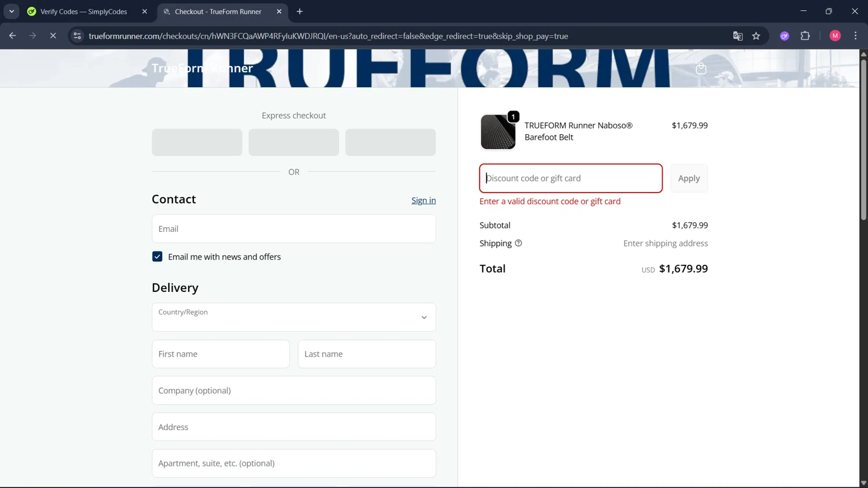Open a new browser tab
868x488 pixels.
(300, 12)
